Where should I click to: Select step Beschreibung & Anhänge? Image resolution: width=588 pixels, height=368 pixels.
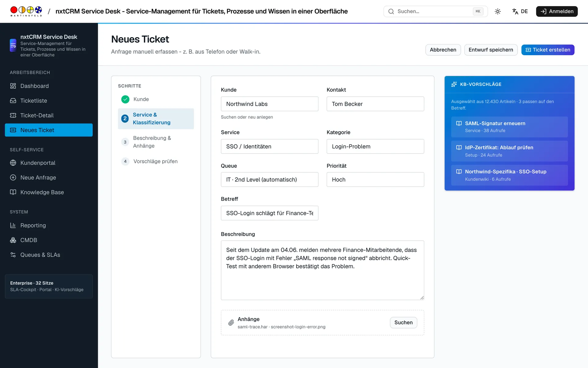156,142
